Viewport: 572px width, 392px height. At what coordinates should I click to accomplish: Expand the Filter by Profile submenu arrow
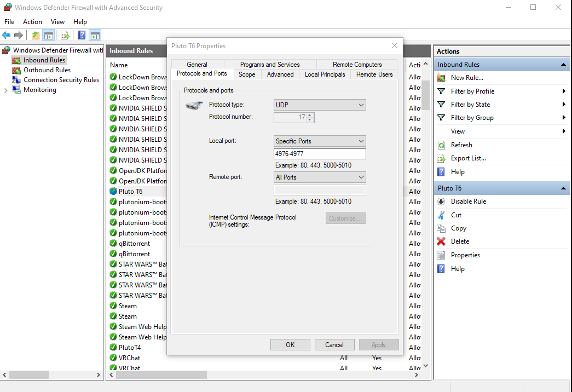(x=564, y=91)
